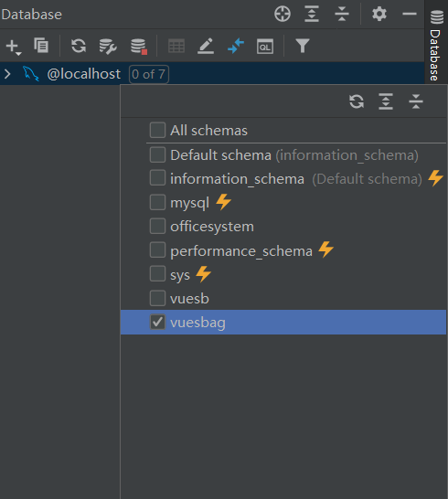Expand all items in the schema popup
448x499 pixels.
[x=386, y=101]
